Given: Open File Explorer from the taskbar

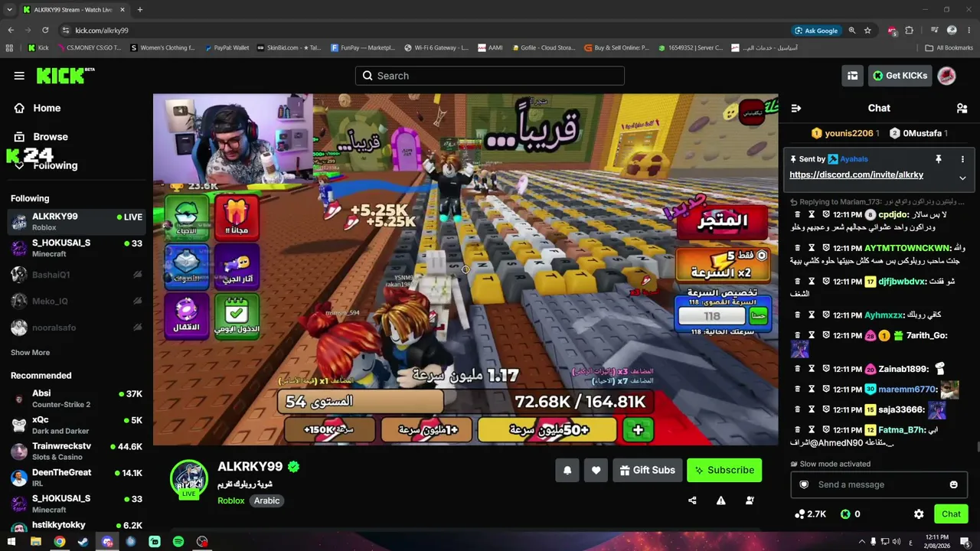Looking at the screenshot, I should pos(36,542).
